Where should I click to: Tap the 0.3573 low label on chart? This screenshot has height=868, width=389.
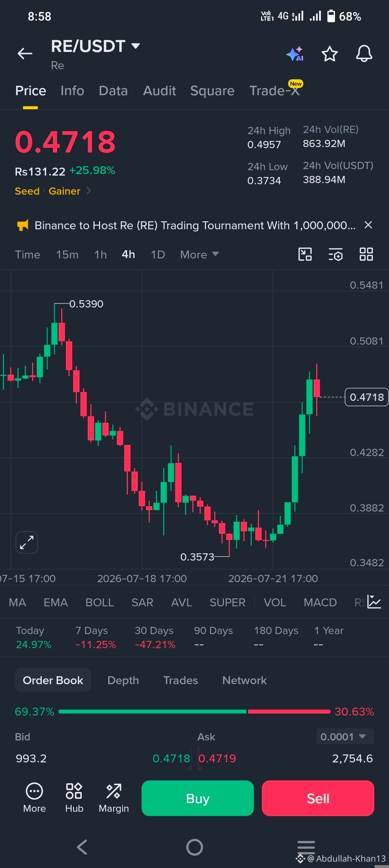(197, 557)
